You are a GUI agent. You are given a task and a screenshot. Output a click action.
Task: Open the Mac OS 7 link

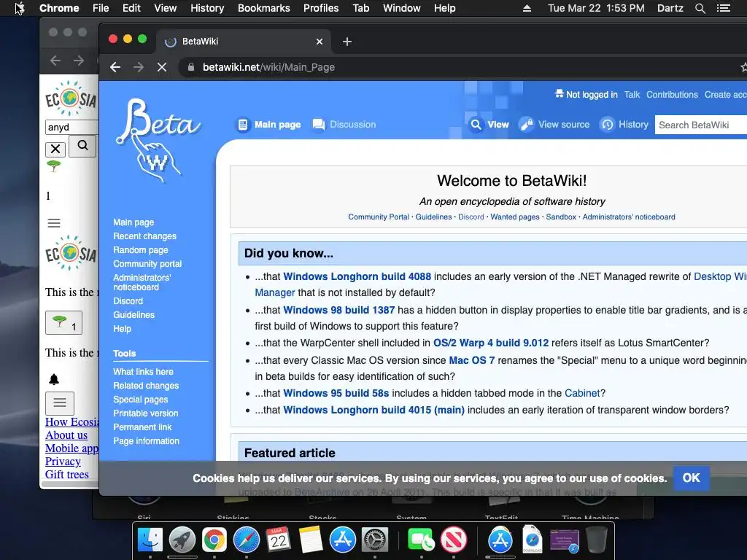tap(472, 360)
